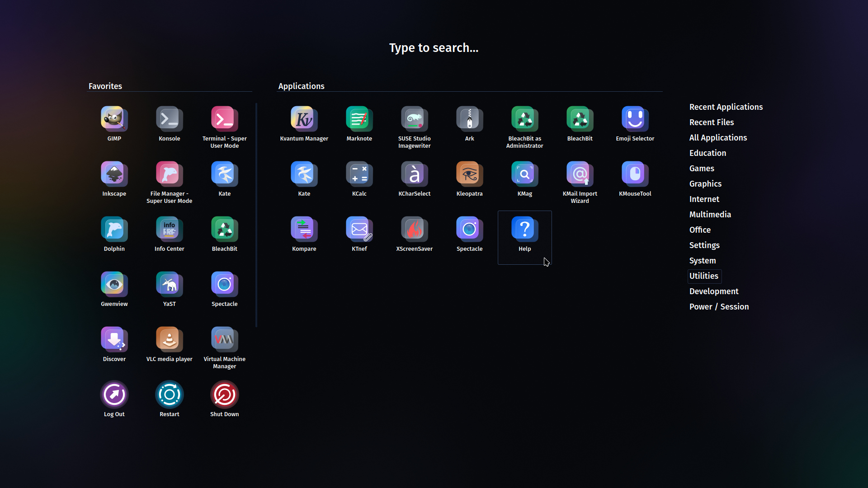868x488 pixels.
Task: Select the Games category
Action: coord(702,169)
